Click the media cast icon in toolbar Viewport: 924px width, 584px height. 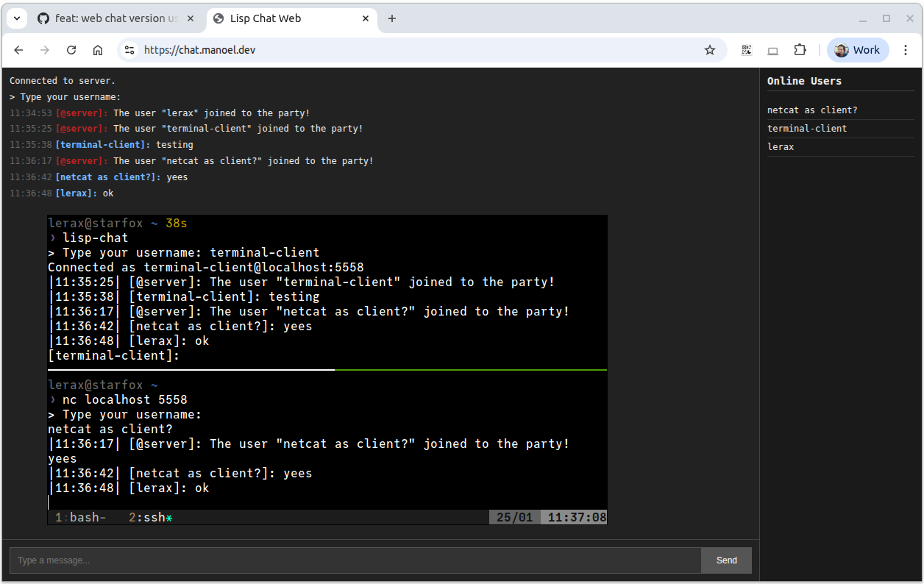pyautogui.click(x=772, y=50)
